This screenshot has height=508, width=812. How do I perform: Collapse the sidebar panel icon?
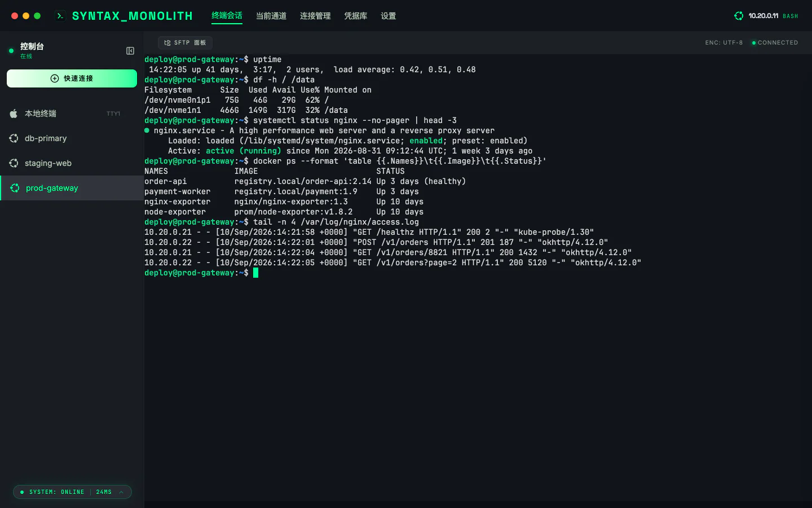pyautogui.click(x=130, y=51)
